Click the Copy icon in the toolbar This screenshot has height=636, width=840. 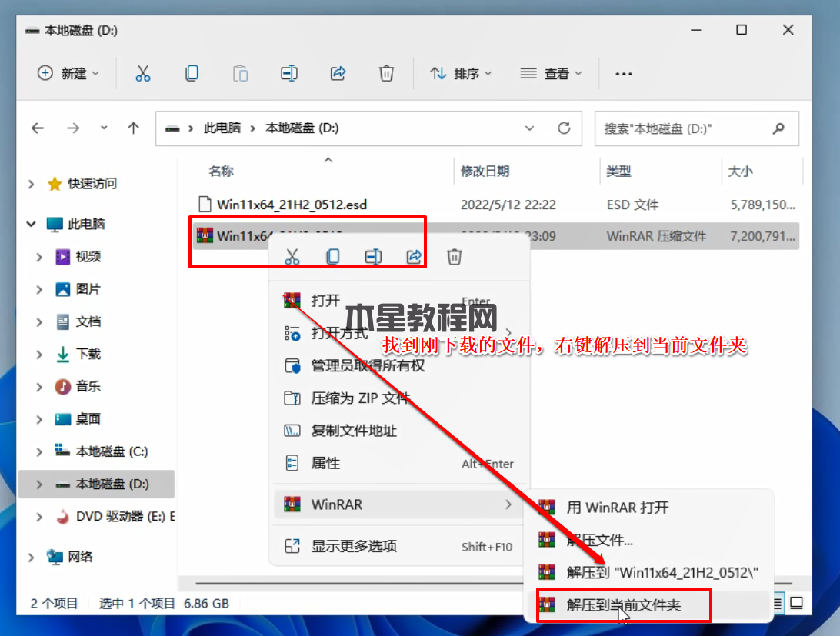192,73
